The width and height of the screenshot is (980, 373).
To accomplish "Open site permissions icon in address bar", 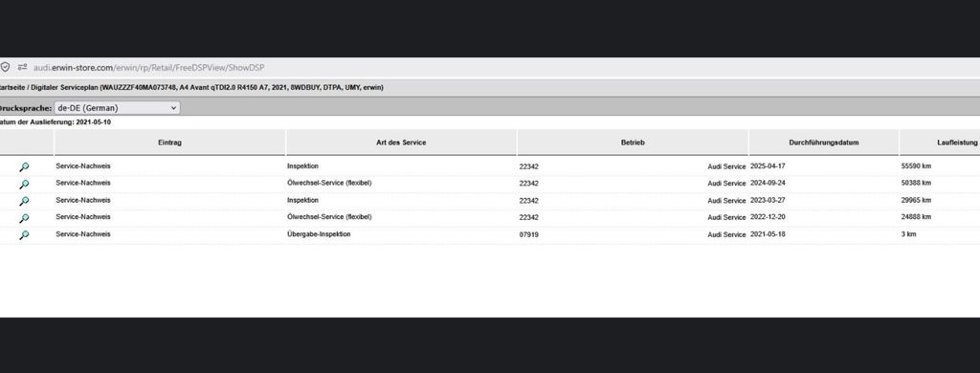I will (23, 67).
